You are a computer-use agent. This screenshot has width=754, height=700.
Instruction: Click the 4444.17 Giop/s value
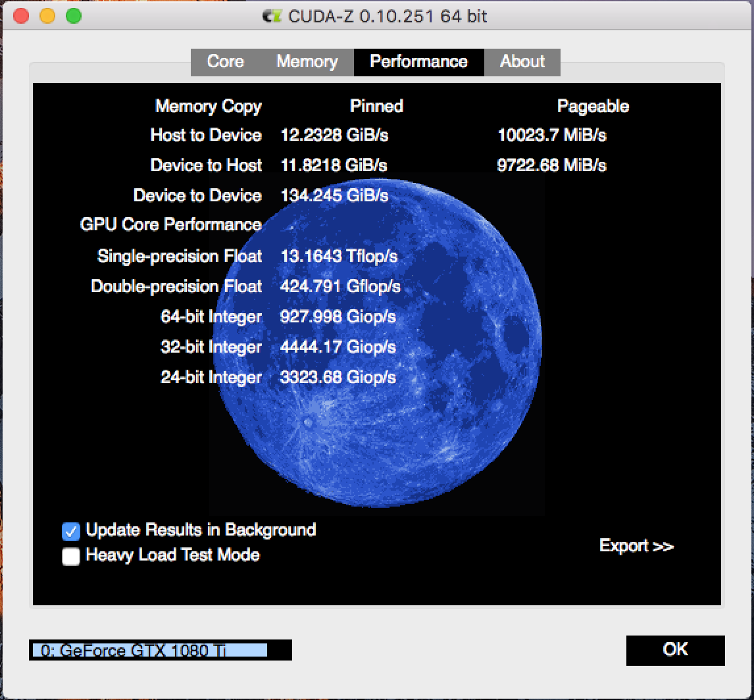[x=338, y=347]
